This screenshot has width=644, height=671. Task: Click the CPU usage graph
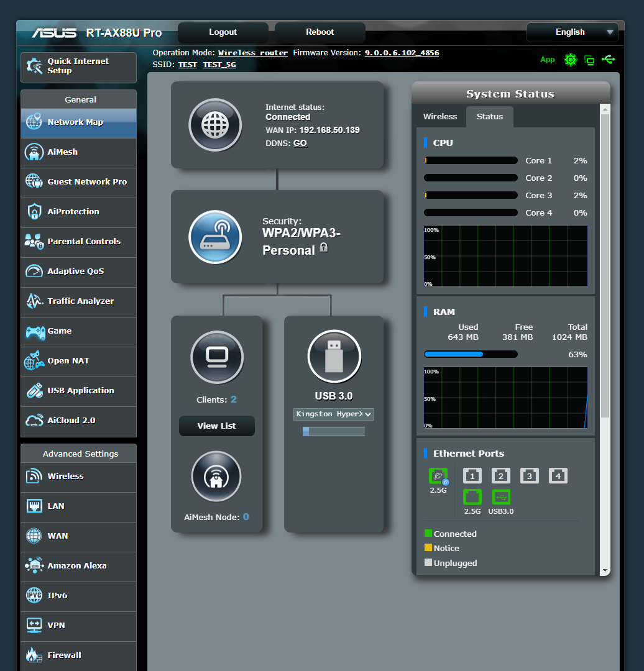505,256
